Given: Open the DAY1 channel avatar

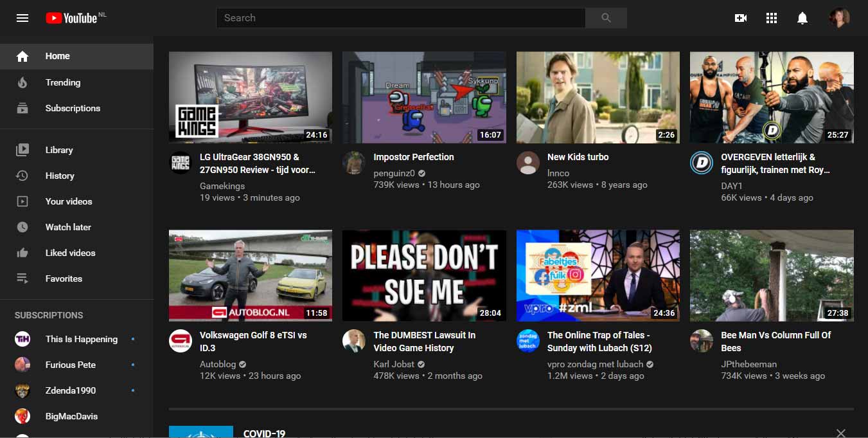Looking at the screenshot, I should (702, 163).
